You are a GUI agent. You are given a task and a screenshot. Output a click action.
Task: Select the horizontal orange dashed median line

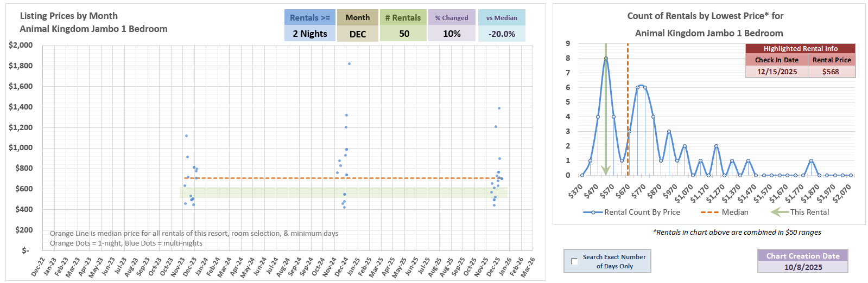[271, 178]
